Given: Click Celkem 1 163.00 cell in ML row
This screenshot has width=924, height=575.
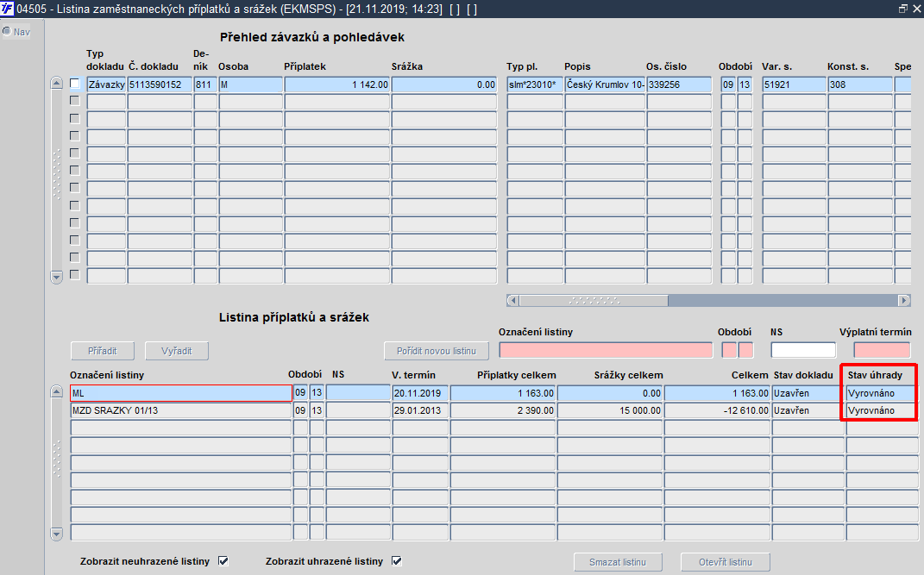Looking at the screenshot, I should [717, 393].
